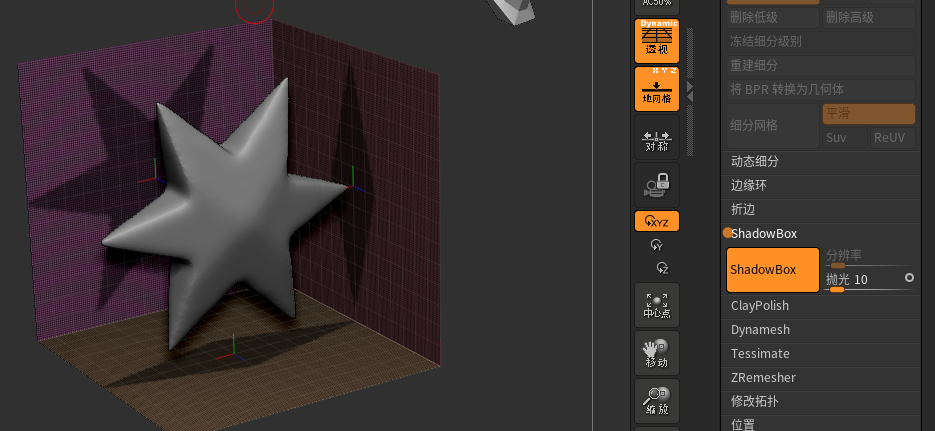This screenshot has width=935, height=431.
Task: Enable the symmetry (对称) viewport button
Action: [x=657, y=137]
